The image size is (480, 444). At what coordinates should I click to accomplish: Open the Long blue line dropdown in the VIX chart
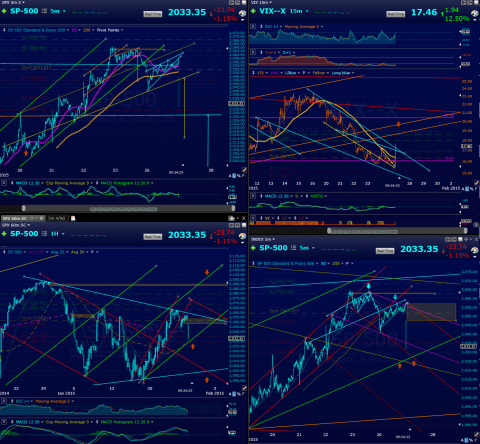(353, 73)
